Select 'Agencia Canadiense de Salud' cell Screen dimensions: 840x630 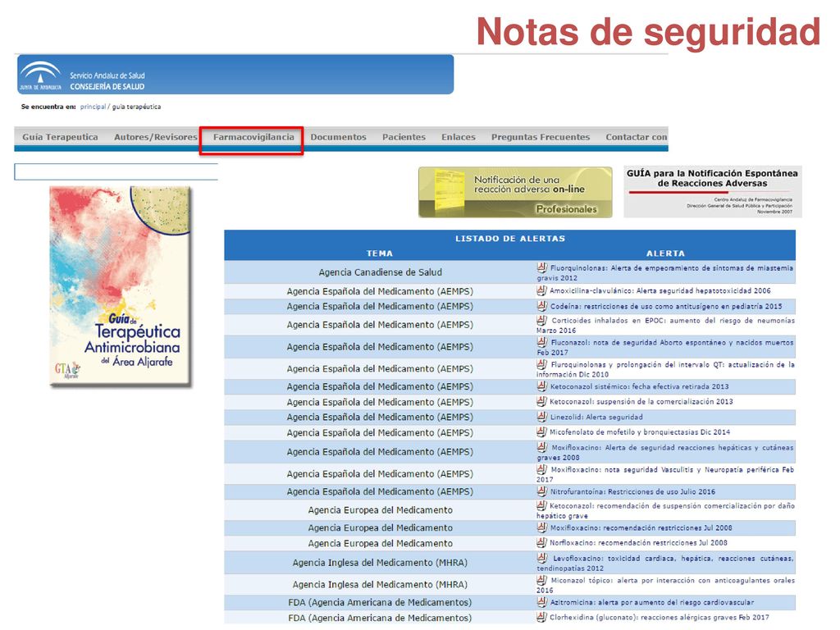tap(380, 272)
